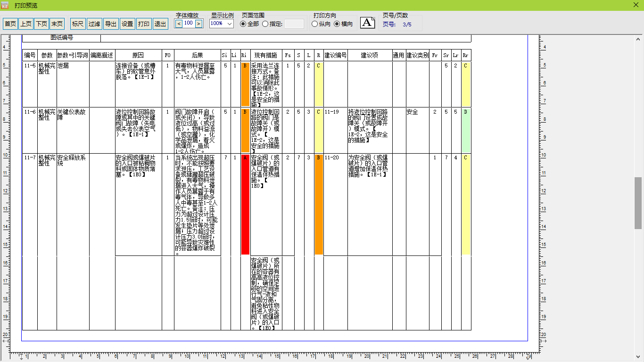Screen dimensions: 644x362
Task: Close the 打印预览 window
Action: [x=636, y=5]
